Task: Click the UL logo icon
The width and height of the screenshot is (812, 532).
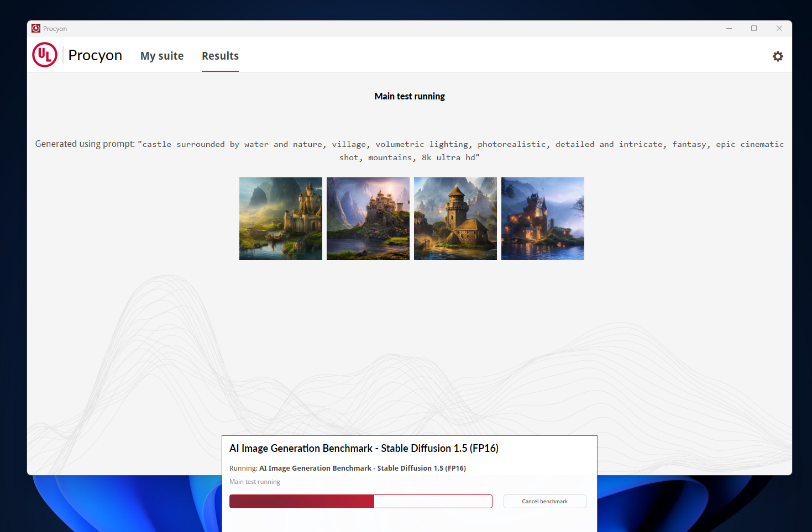Action: point(45,55)
